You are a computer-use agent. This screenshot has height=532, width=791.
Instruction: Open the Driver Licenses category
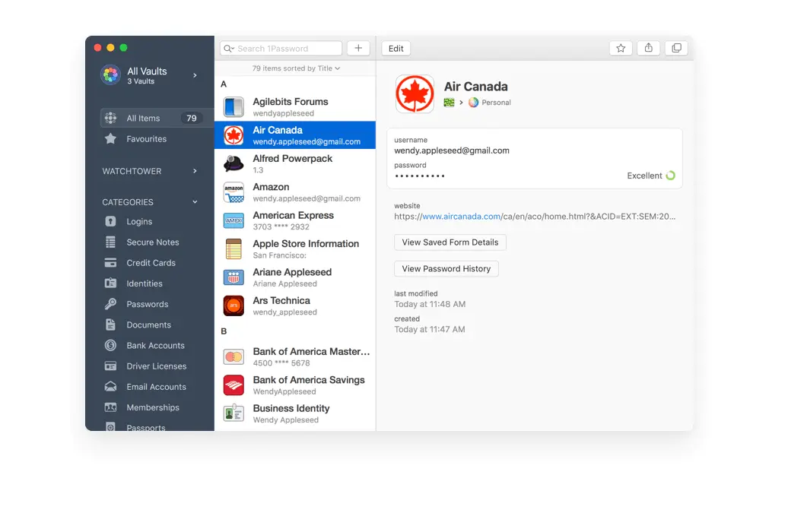[157, 366]
